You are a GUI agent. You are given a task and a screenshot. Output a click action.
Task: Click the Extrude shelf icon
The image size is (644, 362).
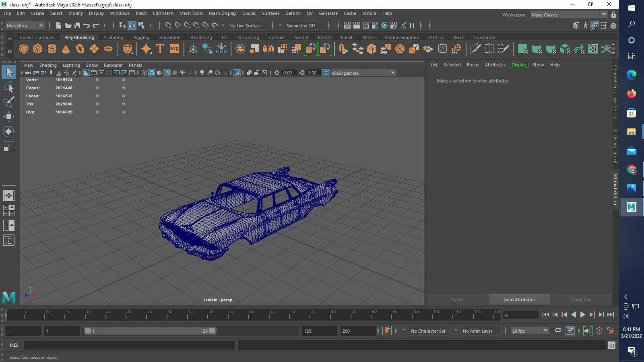(343, 49)
